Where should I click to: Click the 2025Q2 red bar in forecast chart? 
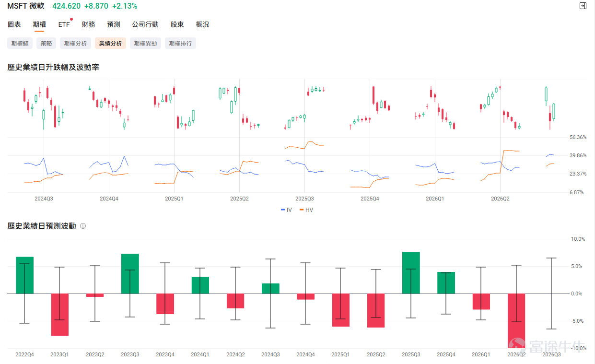tap(376, 310)
